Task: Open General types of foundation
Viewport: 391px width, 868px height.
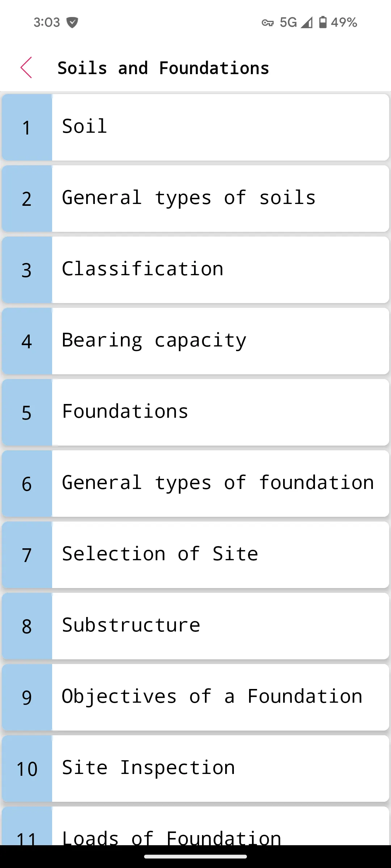Action: pyautogui.click(x=195, y=484)
